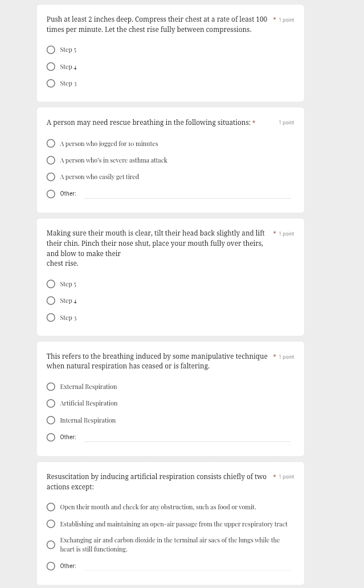The height and width of the screenshot is (588, 364).
Task: Click Other text field for rescue breathing question
Action: [187, 193]
